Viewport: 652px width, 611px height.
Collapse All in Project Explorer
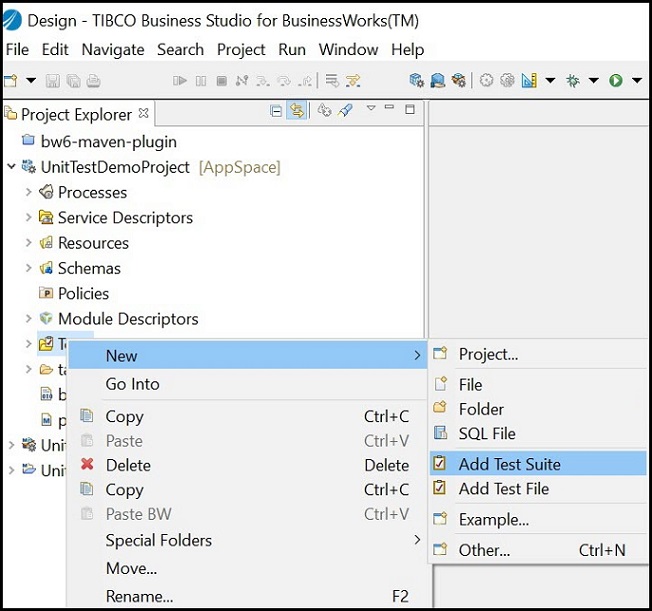pyautogui.click(x=276, y=111)
